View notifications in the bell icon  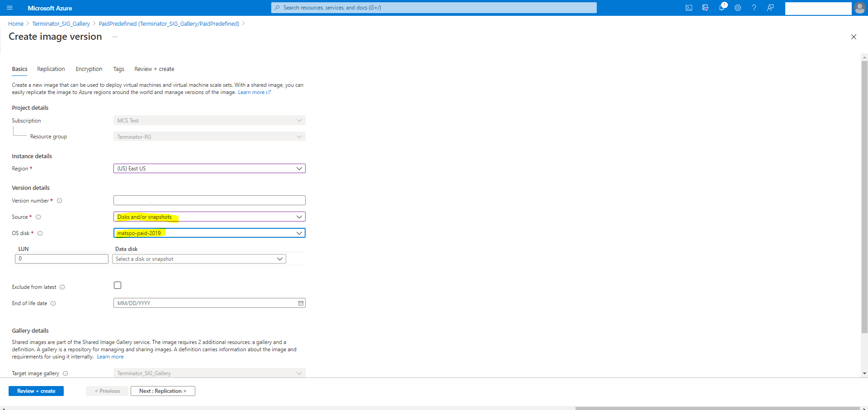point(722,8)
